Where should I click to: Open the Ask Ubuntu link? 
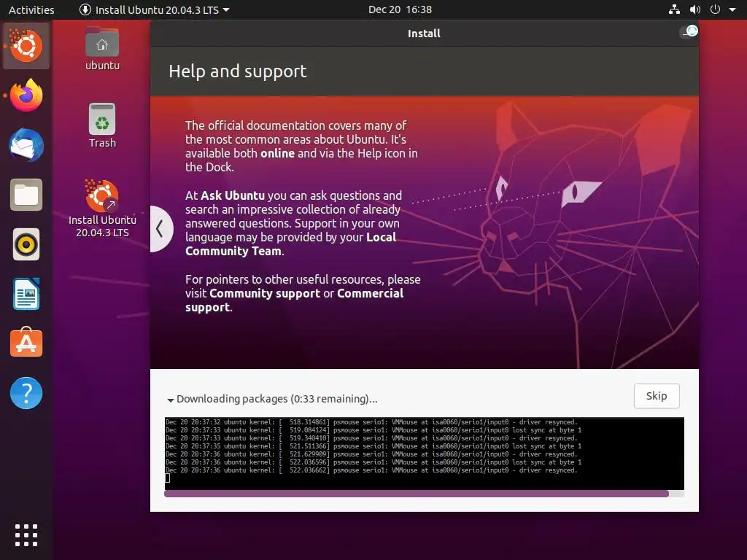click(233, 195)
